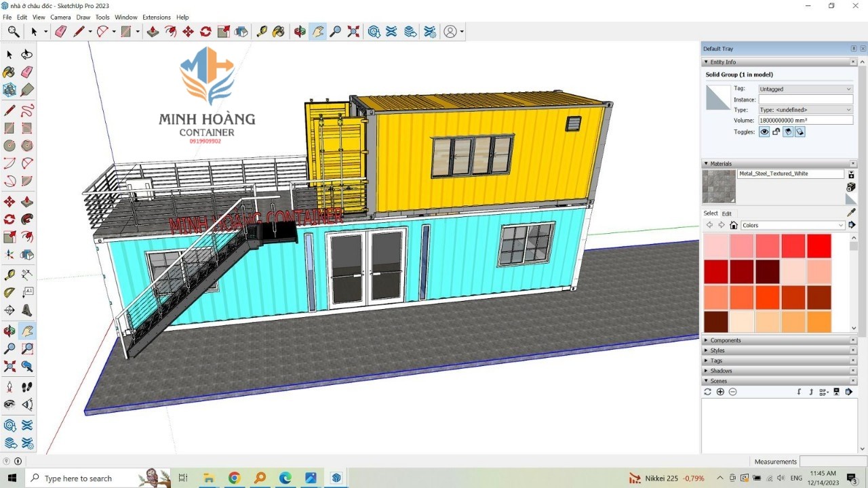Select the Eraser tool in top toolbar
Screen dimensions: 868x488
click(60, 32)
